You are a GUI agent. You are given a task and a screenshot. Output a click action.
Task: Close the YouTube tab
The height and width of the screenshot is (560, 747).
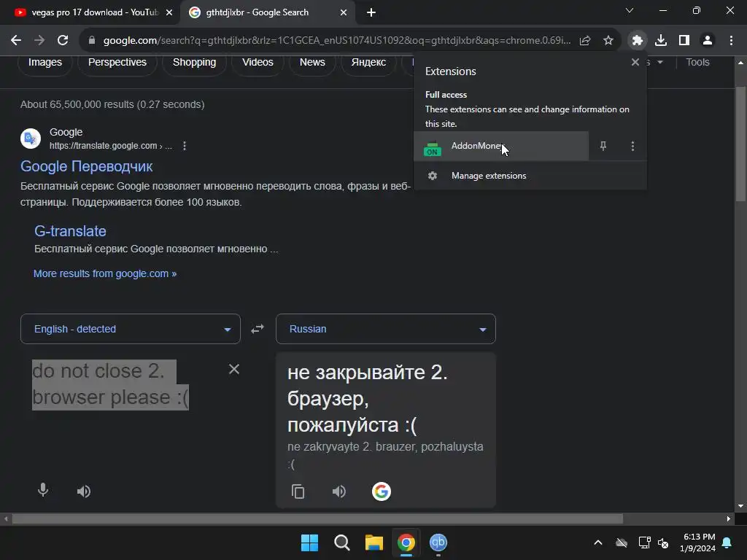coord(169,12)
